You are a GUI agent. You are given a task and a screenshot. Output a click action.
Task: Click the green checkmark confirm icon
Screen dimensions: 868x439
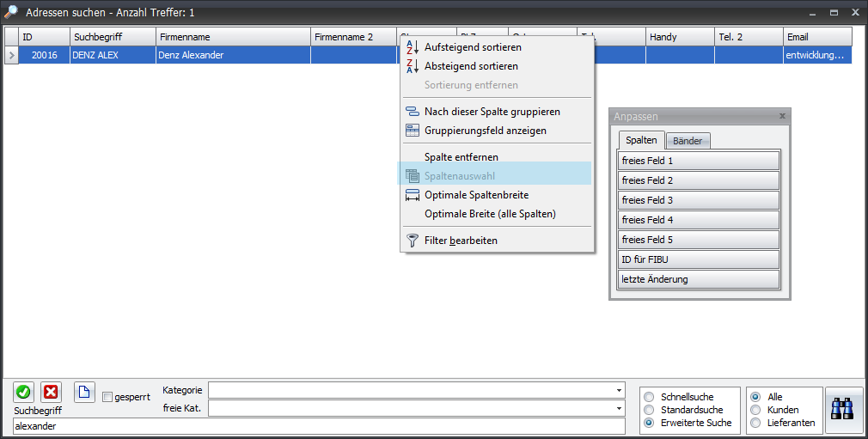coord(23,392)
